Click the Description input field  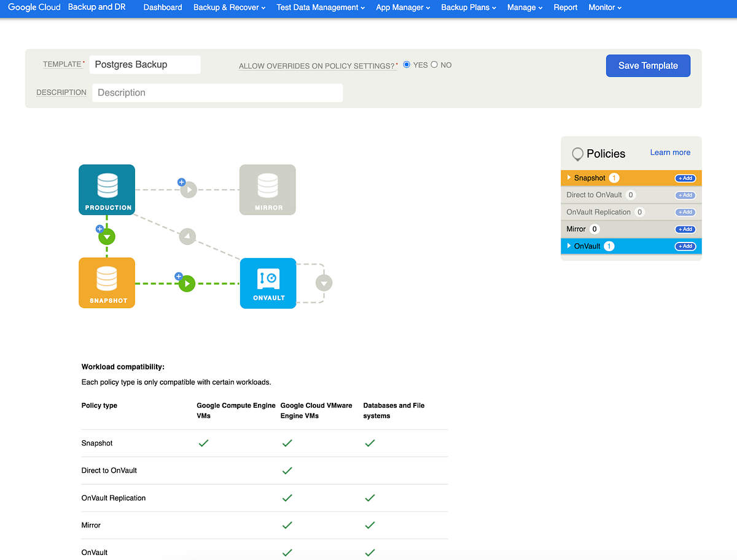click(x=217, y=93)
